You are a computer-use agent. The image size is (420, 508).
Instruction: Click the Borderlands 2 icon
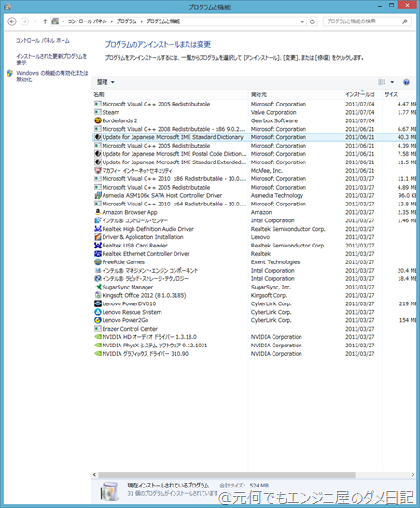98,120
